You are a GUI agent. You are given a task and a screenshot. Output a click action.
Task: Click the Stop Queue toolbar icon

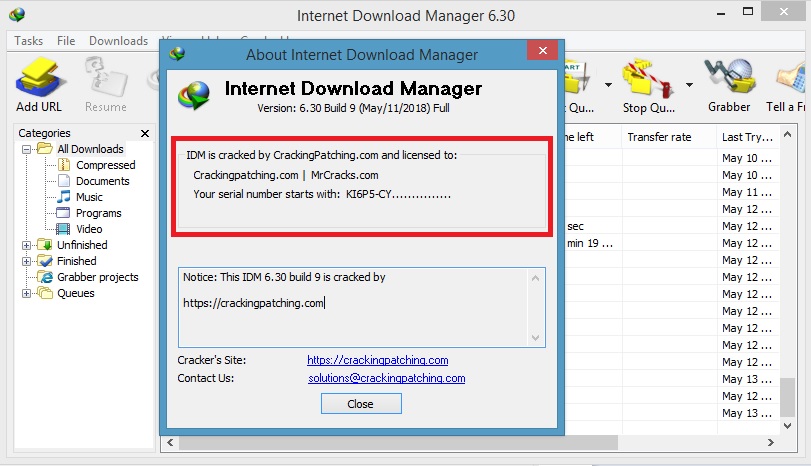coord(649,79)
